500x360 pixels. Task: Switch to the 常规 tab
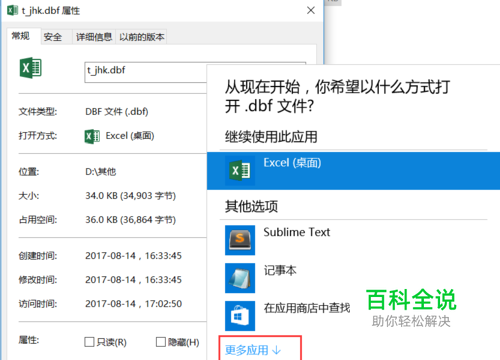click(21, 36)
